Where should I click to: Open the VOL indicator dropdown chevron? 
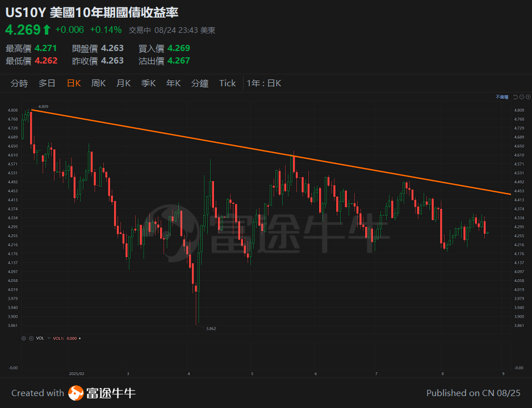coord(49,338)
